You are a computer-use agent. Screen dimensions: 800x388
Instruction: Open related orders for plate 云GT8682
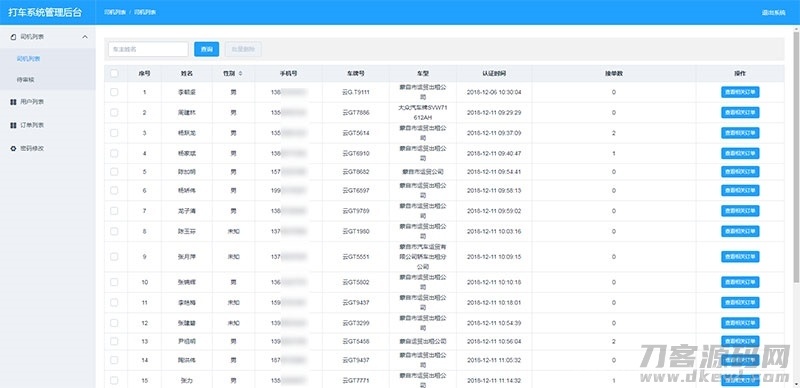(740, 172)
